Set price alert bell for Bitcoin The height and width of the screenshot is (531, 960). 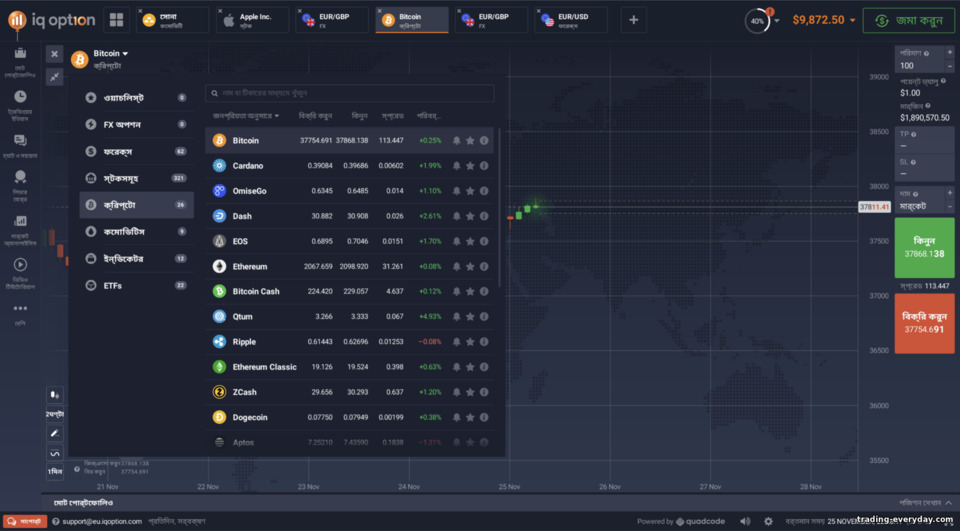(x=456, y=140)
